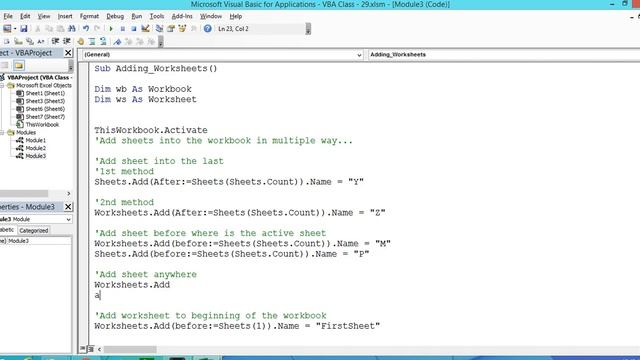The image size is (640, 360).
Task: Open the File menu
Action: point(8,16)
